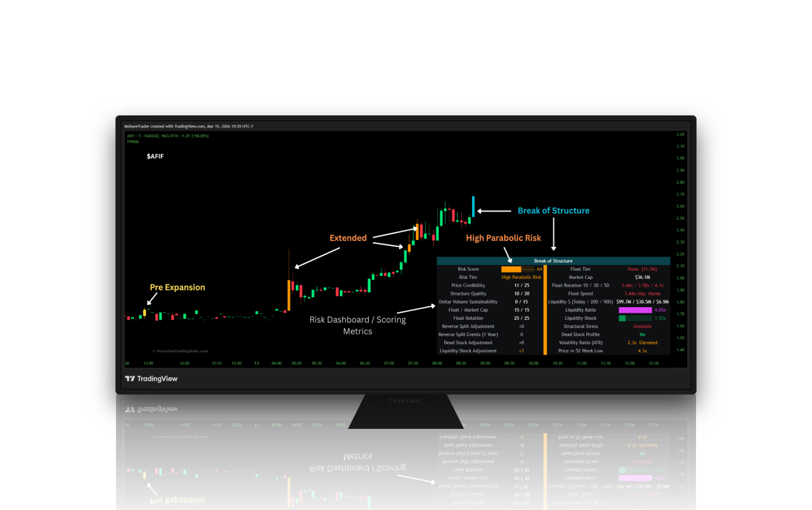Click the orange vertical divider in dashboard

pos(545,309)
